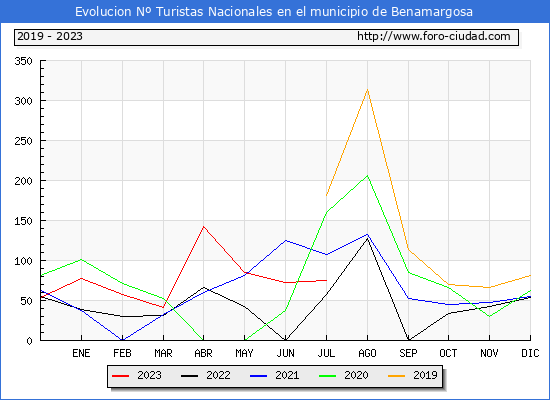
Task: Click the 250 y-axis value
Action: click(x=23, y=141)
